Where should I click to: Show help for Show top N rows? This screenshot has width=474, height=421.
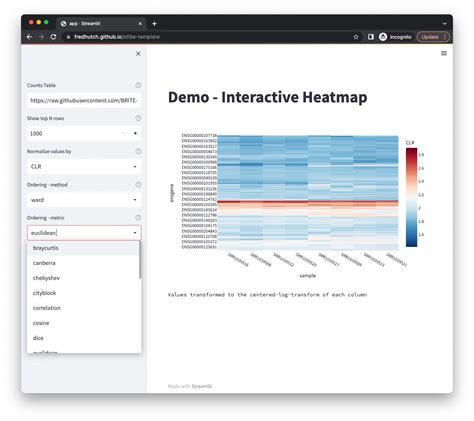click(x=138, y=118)
